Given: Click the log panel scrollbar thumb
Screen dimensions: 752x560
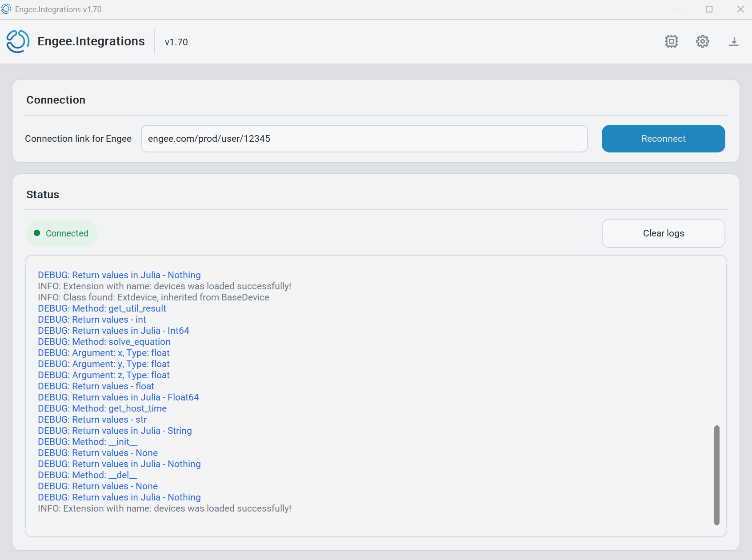Looking at the screenshot, I should click(716, 475).
